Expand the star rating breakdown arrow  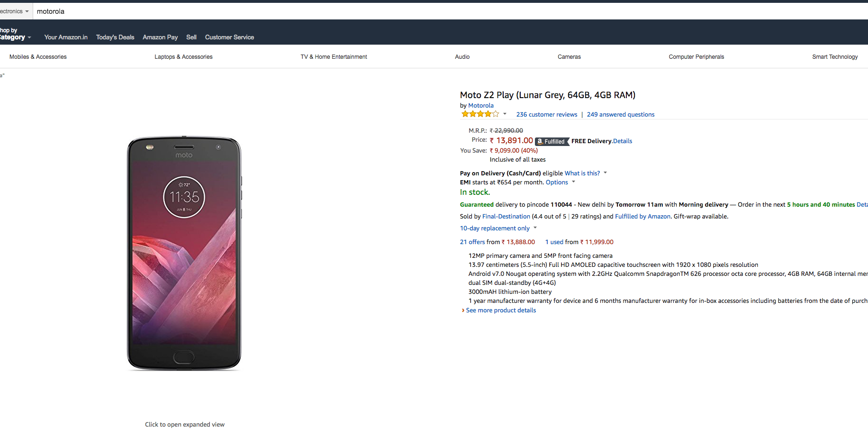point(505,114)
